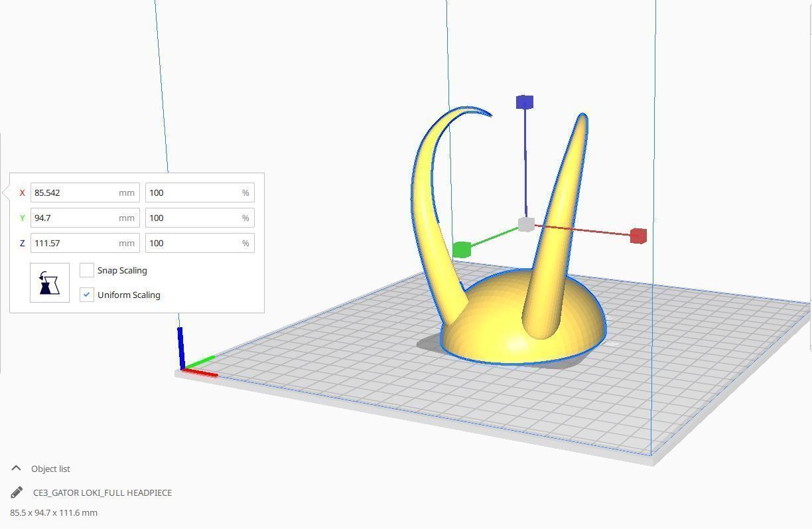Select CE3_GATOR LOKI_FULL HEADPIECE in the object list
The height and width of the screenshot is (529, 812).
click(102, 492)
